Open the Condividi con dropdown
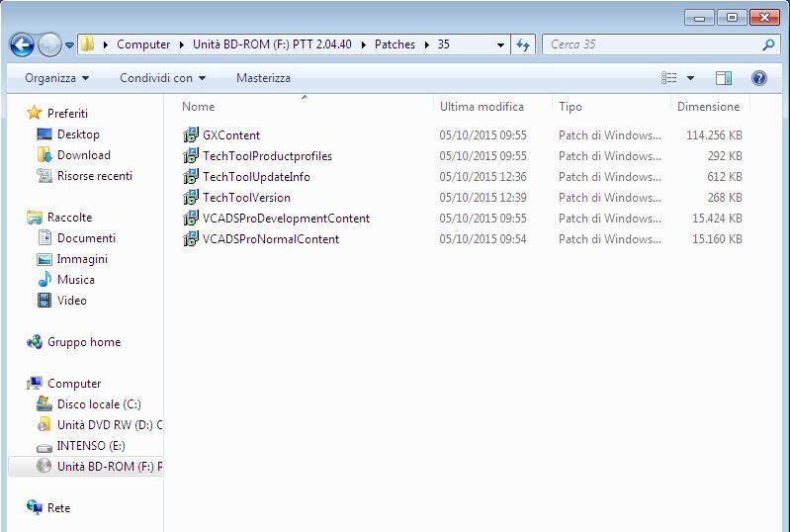Viewport: 790px width, 532px height. click(162, 78)
